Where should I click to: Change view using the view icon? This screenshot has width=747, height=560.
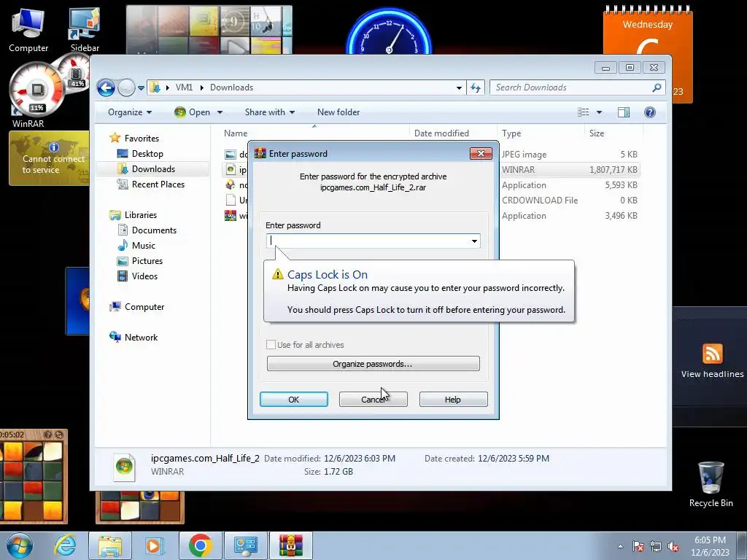point(583,112)
